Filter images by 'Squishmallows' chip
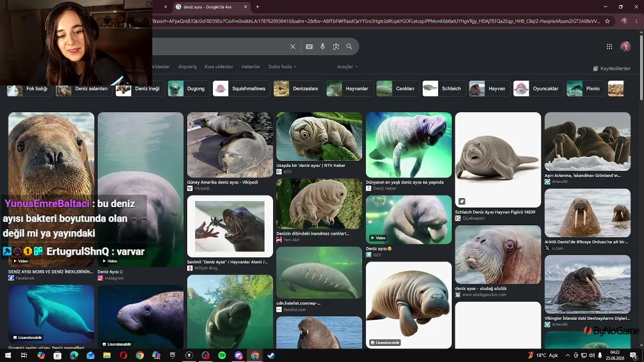The image size is (644, 362). [242, 88]
